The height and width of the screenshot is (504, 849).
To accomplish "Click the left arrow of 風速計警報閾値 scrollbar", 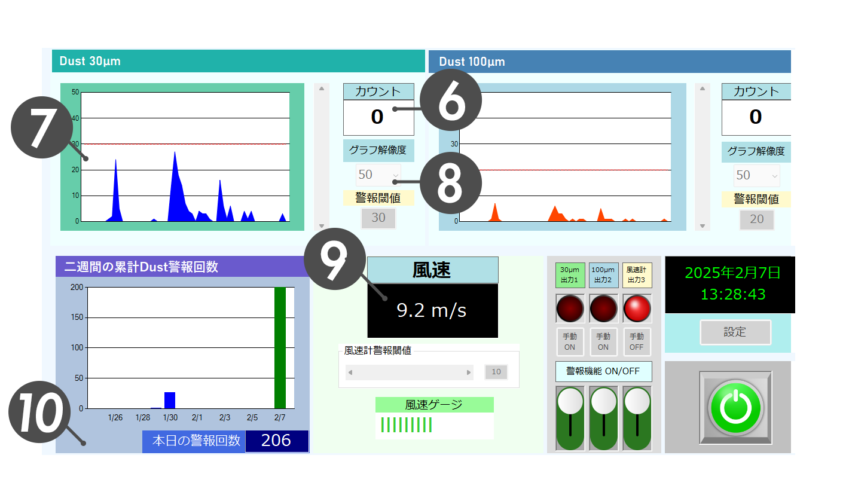I will pos(350,372).
